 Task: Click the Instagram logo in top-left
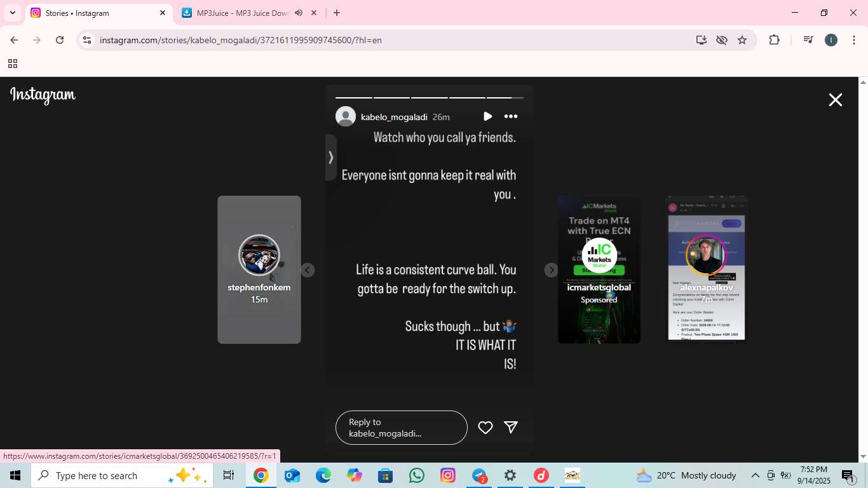tap(43, 95)
